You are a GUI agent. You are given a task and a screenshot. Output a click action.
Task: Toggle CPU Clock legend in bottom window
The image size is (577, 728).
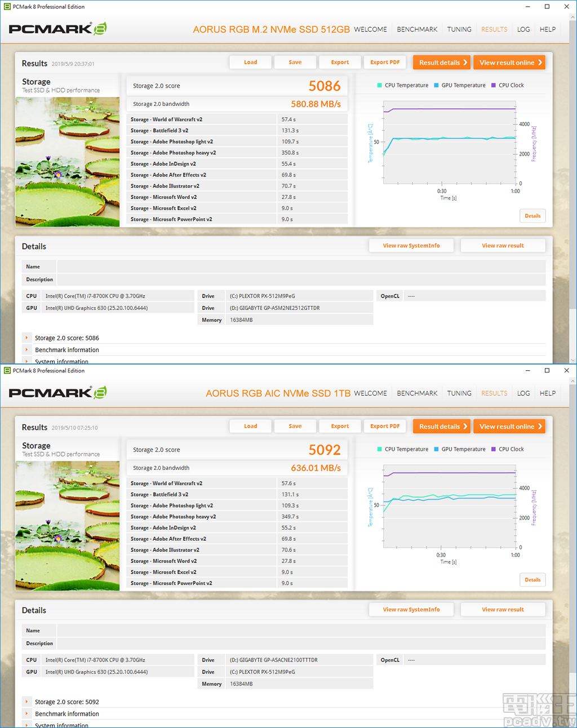tap(507, 450)
